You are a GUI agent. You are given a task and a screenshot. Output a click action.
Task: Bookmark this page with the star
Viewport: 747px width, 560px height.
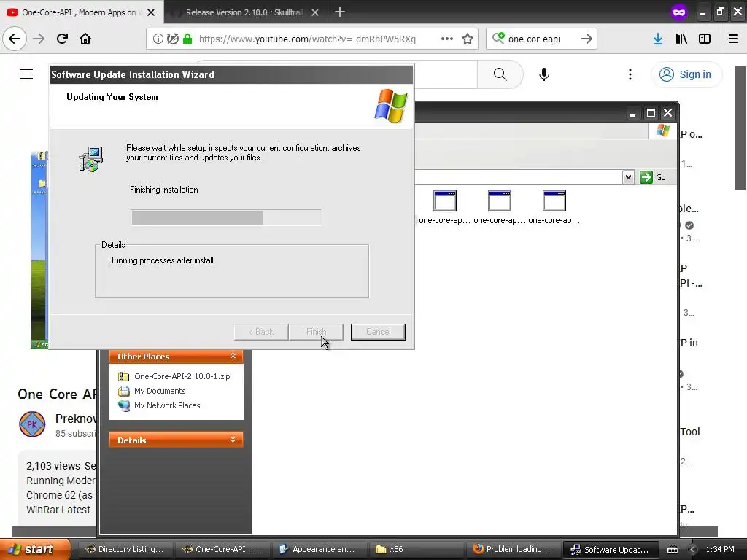pyautogui.click(x=468, y=39)
